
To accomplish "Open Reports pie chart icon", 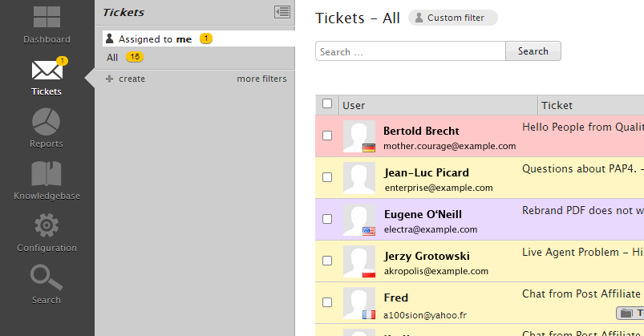I will [46, 123].
